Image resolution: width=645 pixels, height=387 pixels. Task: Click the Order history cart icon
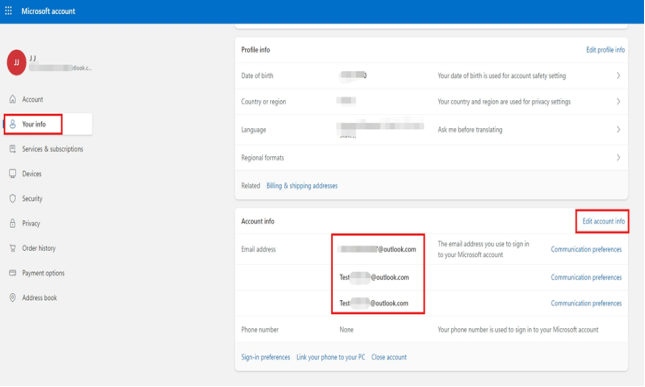13,248
